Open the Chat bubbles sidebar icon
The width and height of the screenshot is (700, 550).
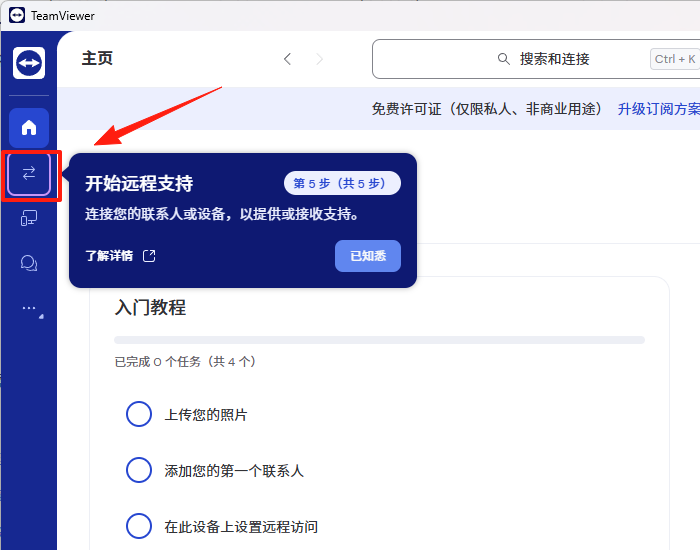pos(29,263)
